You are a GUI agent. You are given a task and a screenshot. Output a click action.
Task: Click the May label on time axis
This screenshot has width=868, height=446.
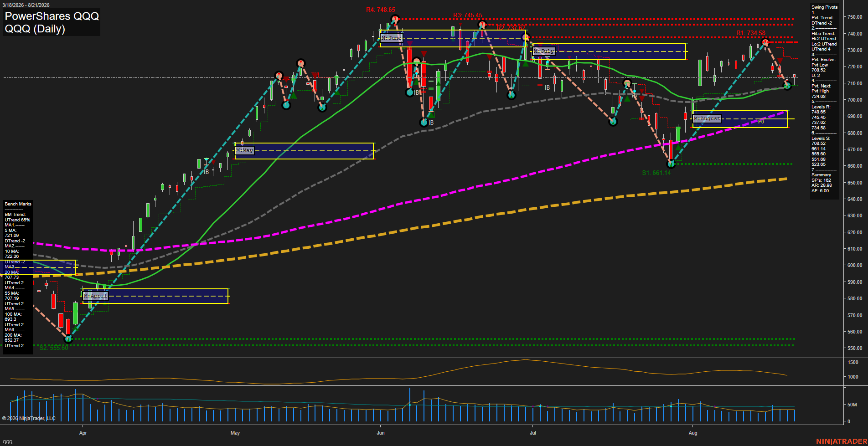(x=235, y=433)
